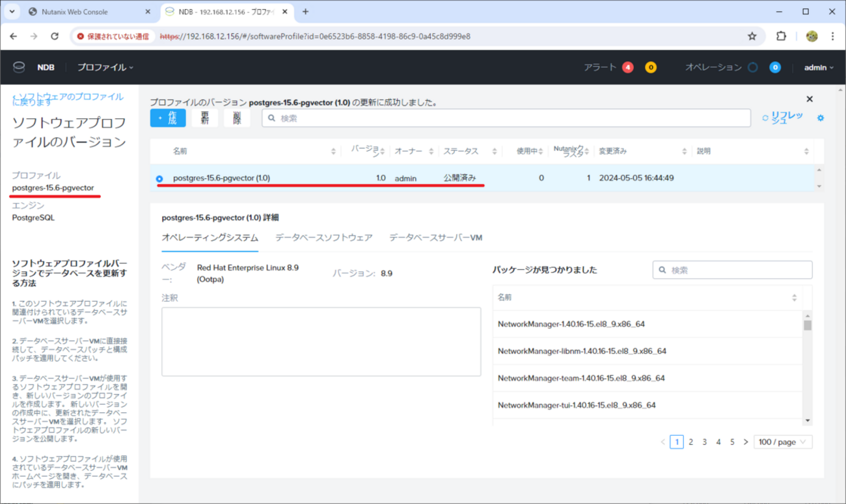Image resolution: width=846 pixels, height=504 pixels.
Task: Click the オペレーション label in header
Action: point(713,68)
